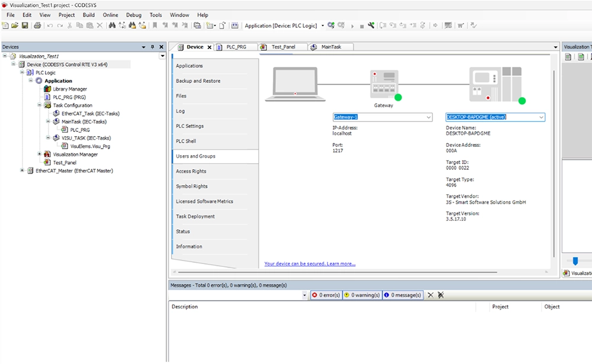
Task: Toggle the 0 error(s) filter button
Action: [x=326, y=295]
